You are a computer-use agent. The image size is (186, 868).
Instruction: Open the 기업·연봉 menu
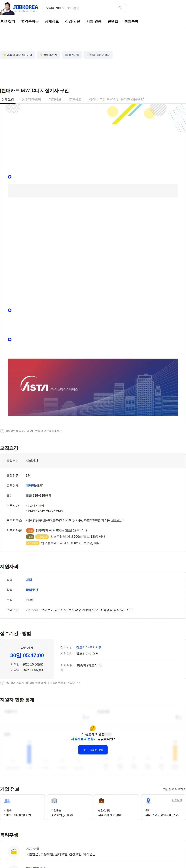click(94, 21)
